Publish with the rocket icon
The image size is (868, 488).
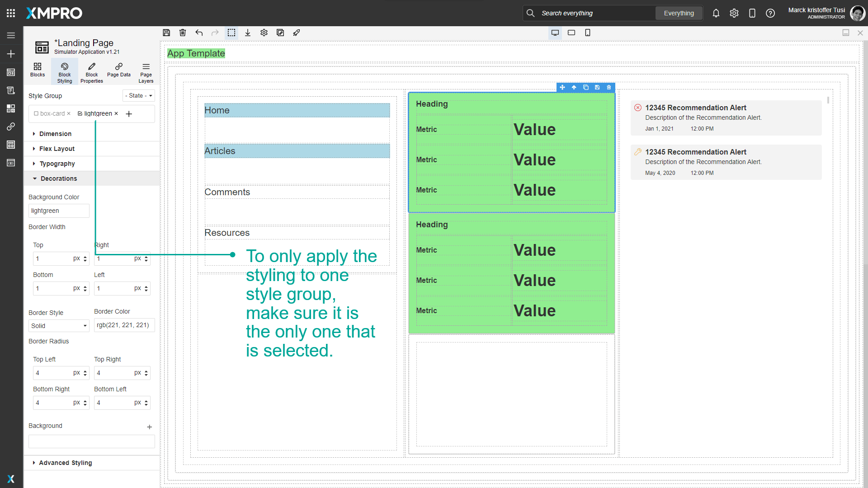click(x=297, y=33)
